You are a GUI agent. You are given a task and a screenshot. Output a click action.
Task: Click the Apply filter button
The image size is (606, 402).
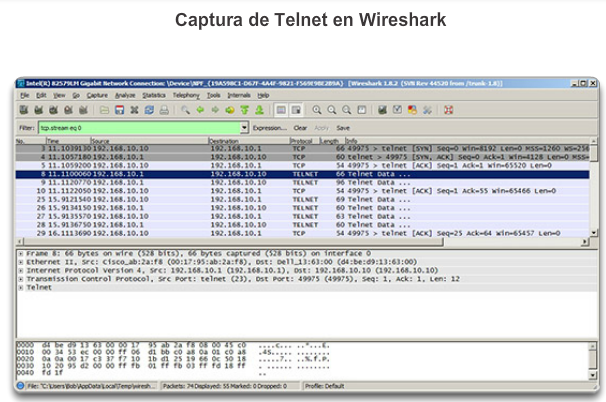tap(321, 128)
